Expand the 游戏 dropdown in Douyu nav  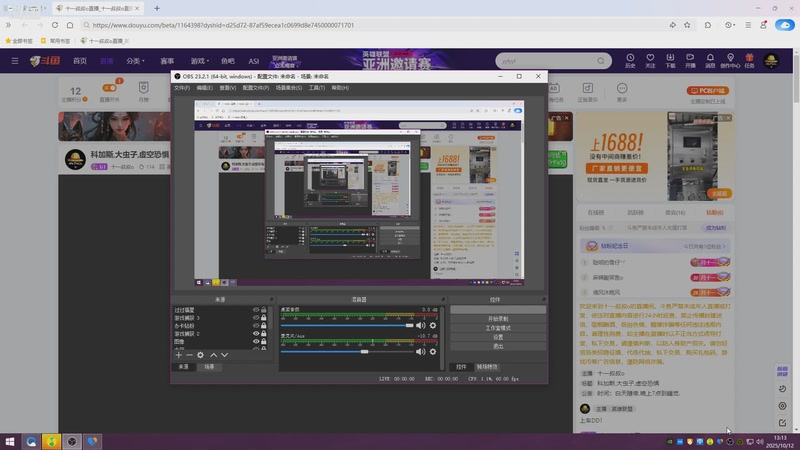(199, 61)
